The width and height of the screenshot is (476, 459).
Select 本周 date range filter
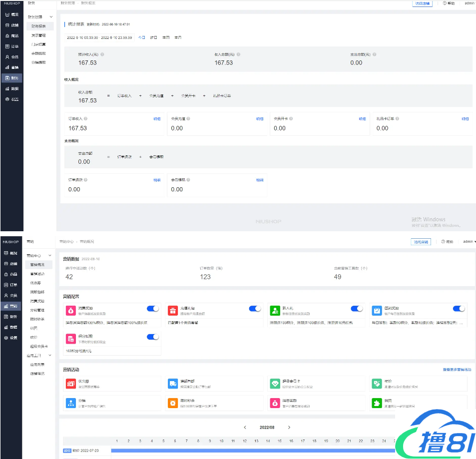point(166,37)
